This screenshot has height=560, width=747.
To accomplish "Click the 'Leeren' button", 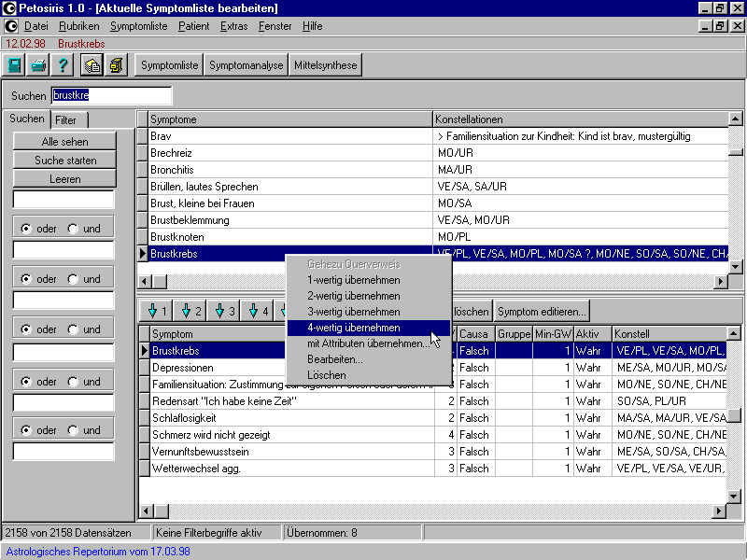I will tap(64, 179).
